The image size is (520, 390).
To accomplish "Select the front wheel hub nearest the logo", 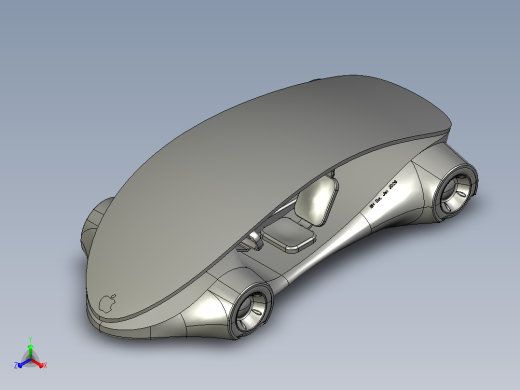I will click(x=252, y=311).
